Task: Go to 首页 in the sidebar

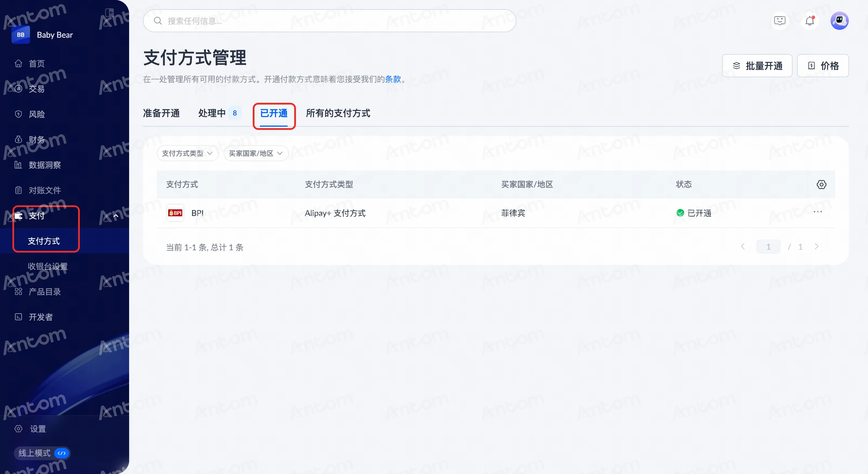Action: pyautogui.click(x=37, y=63)
